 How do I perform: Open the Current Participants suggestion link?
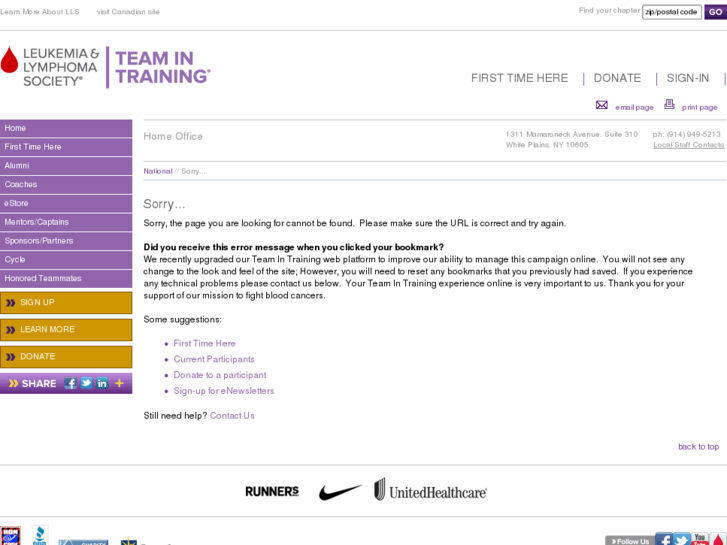(x=214, y=359)
